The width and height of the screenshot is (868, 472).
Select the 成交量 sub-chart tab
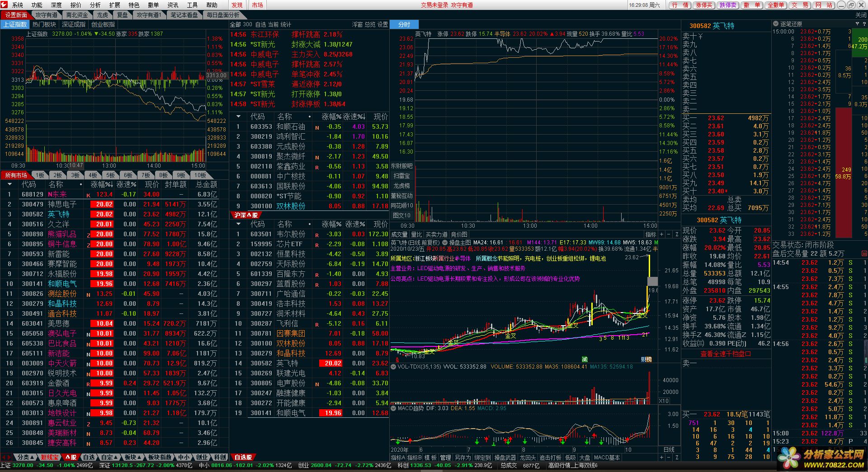pyautogui.click(x=399, y=234)
